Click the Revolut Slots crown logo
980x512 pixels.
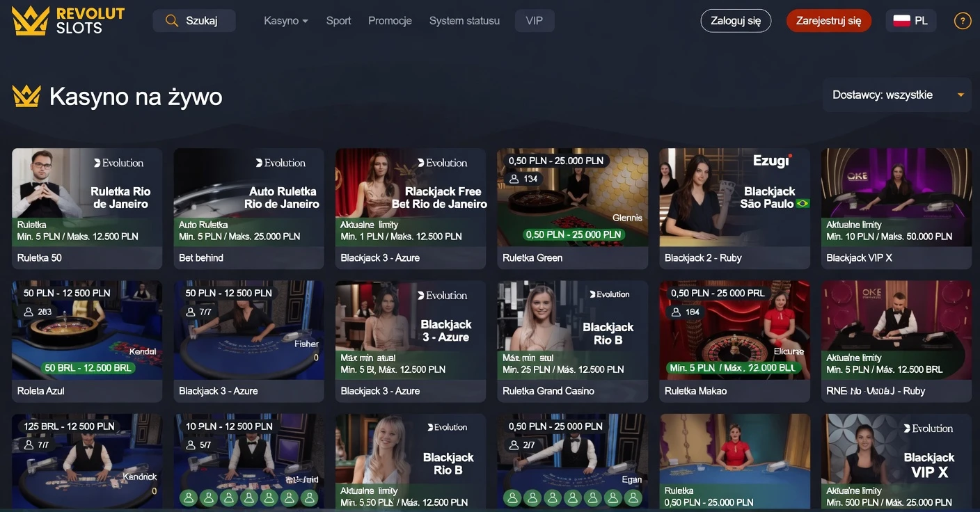click(31, 21)
